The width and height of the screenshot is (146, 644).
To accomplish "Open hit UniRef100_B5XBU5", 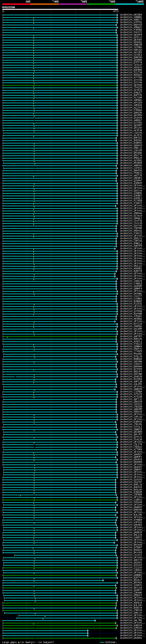I will click(x=131, y=163).
